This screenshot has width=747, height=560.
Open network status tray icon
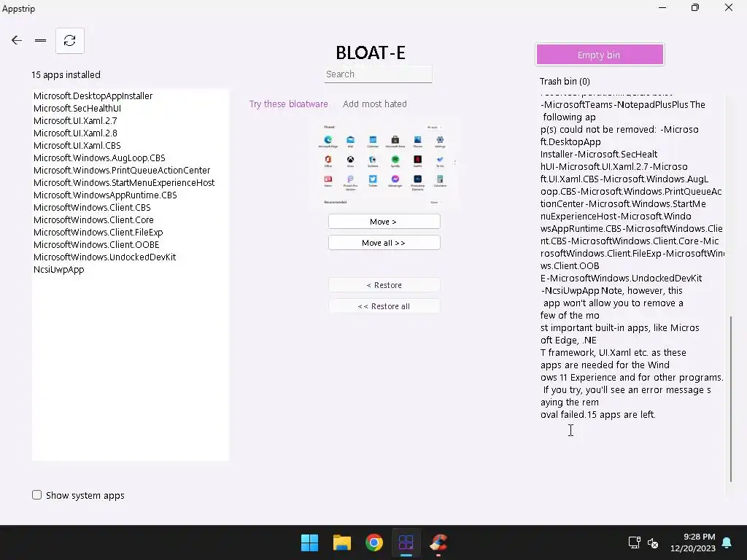[x=634, y=542]
